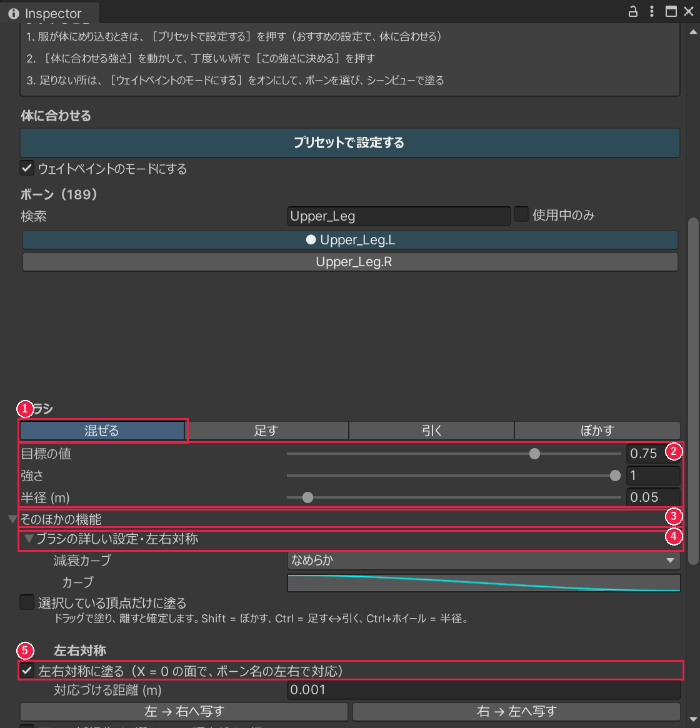
Task: Select the 混ぜる brush mode
Action: pos(102,431)
